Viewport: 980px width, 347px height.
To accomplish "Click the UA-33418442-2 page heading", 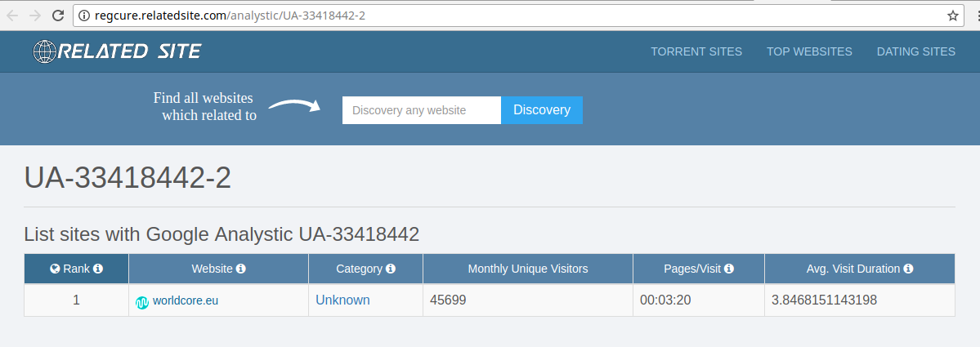I will [x=128, y=179].
